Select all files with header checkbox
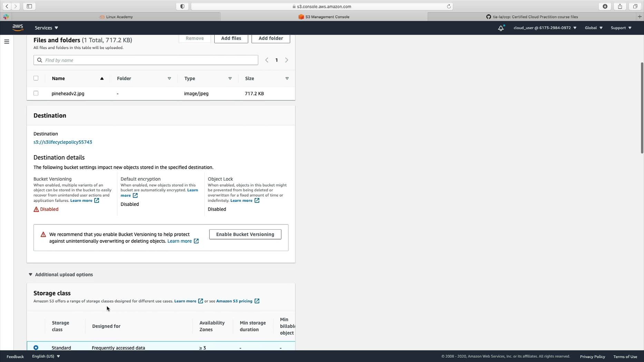This screenshot has height=362, width=644. tap(36, 78)
